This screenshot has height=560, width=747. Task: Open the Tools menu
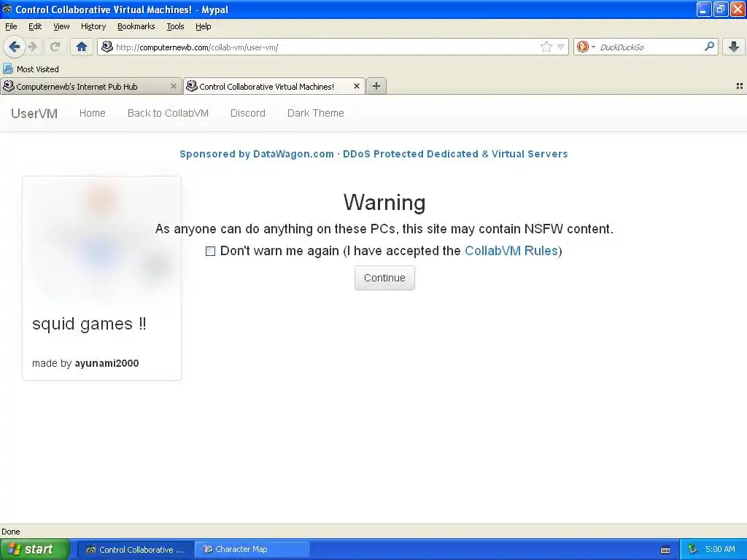pos(175,26)
